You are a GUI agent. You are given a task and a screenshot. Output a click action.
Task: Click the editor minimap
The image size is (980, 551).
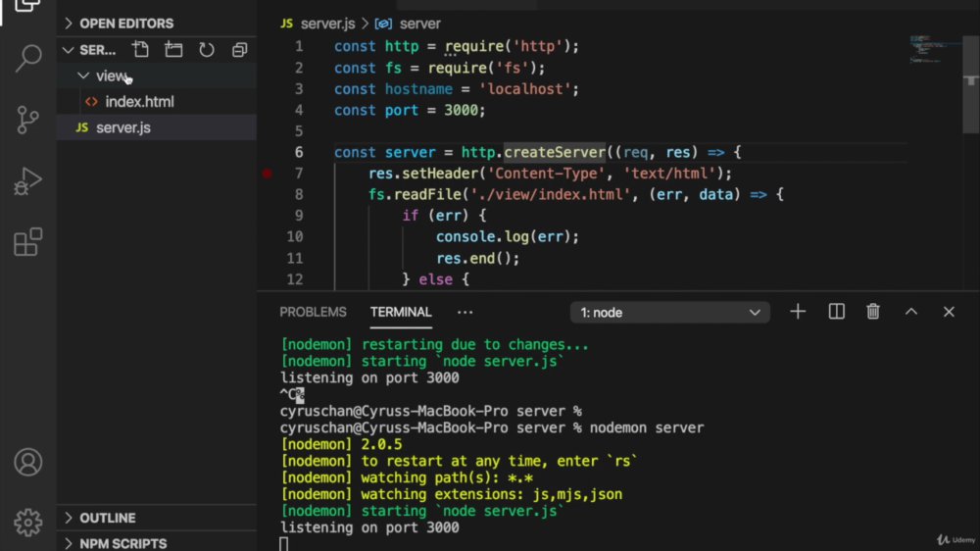(935, 49)
